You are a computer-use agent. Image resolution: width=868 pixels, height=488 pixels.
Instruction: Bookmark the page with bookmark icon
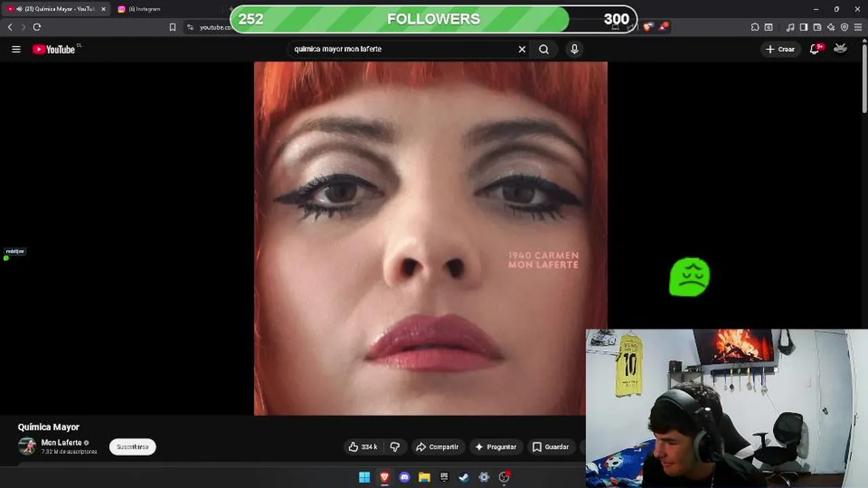(172, 27)
